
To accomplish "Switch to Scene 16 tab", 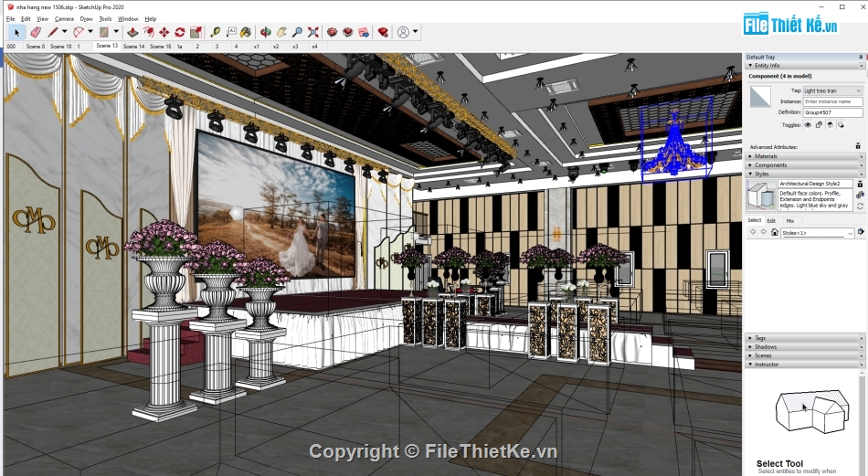I will pos(161,47).
